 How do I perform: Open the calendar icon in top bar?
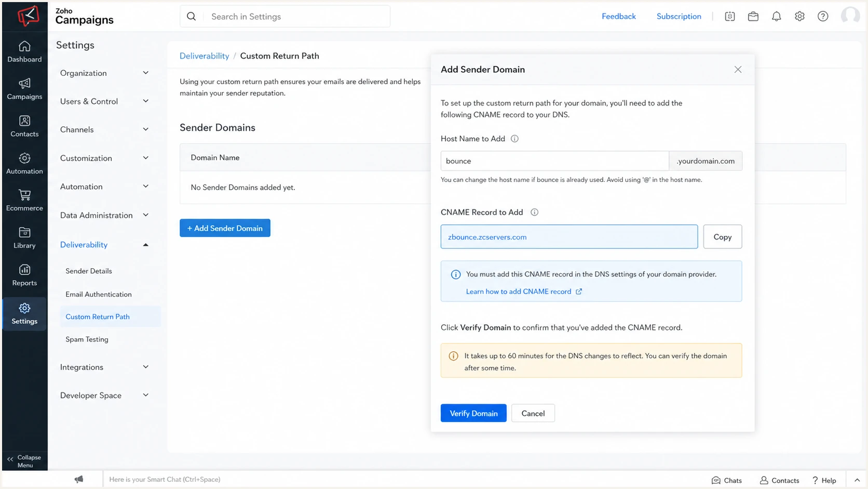click(730, 17)
